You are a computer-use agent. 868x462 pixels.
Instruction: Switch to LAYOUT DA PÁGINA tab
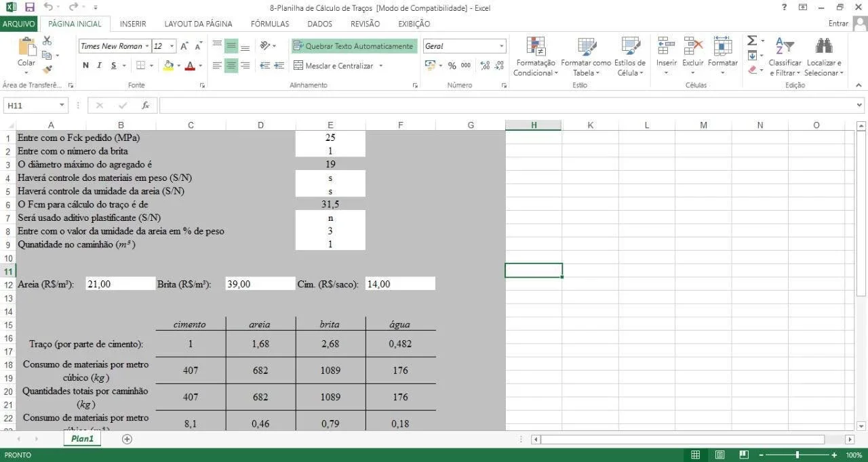click(x=198, y=24)
